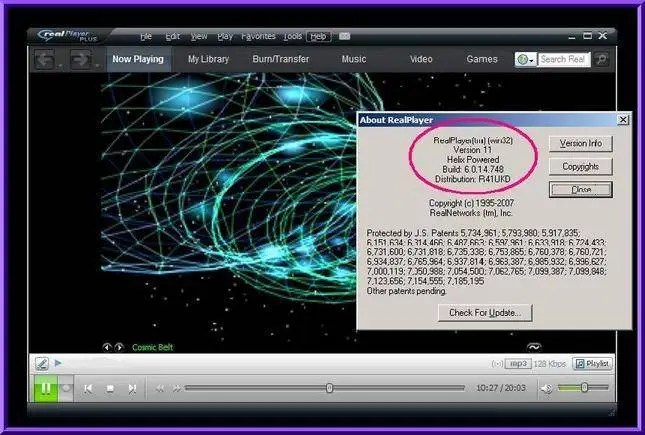This screenshot has height=435, width=645.
Task: Click the record button beside pause
Action: click(66, 388)
